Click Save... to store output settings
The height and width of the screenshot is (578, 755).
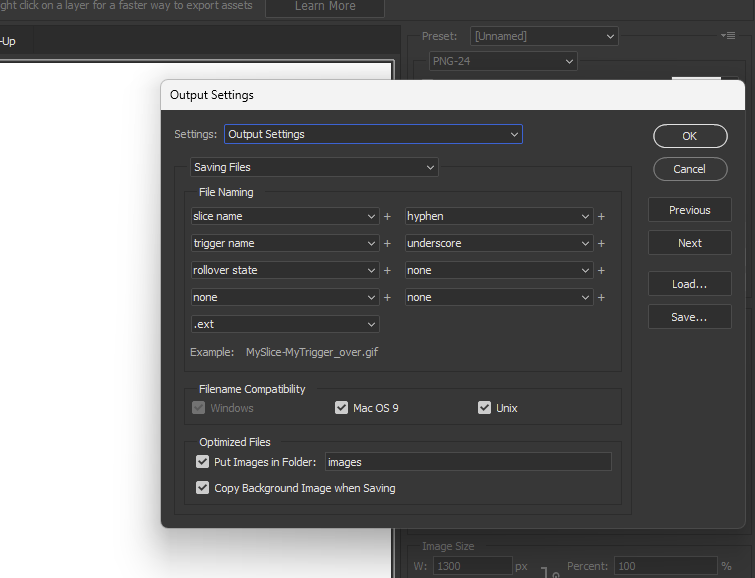click(x=689, y=317)
